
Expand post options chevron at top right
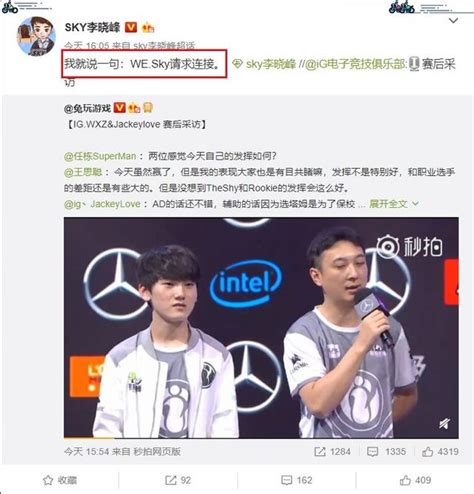(x=453, y=21)
